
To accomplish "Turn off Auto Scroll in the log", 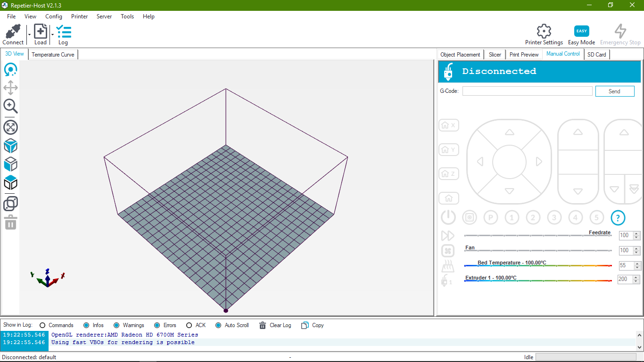I will (217, 325).
